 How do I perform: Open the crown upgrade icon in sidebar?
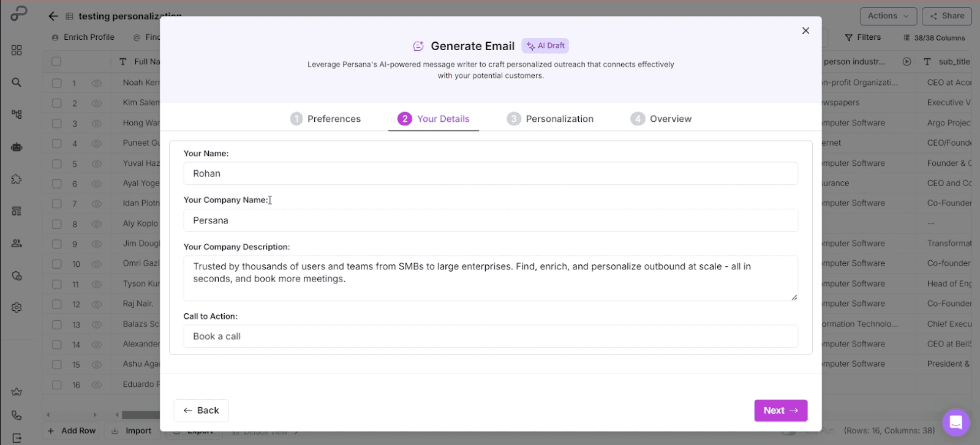pos(17,392)
